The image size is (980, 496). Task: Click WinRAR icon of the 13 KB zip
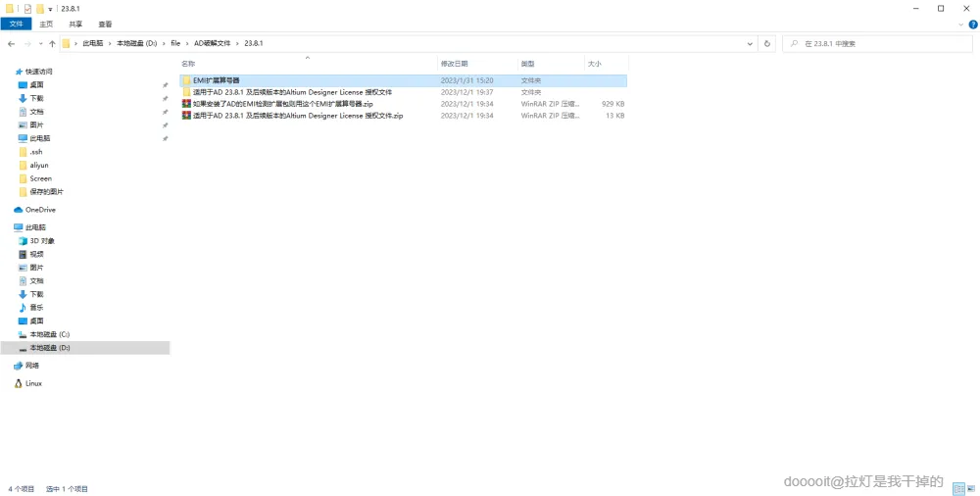(186, 116)
